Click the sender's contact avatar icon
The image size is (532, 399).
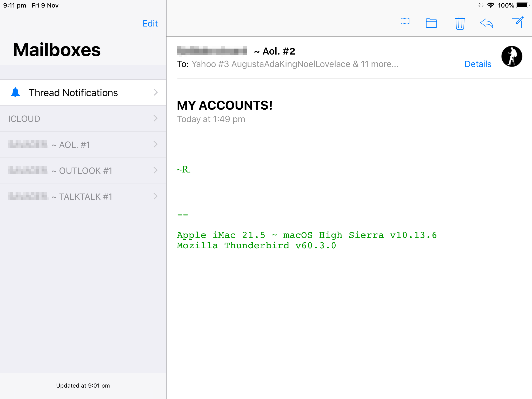(512, 56)
